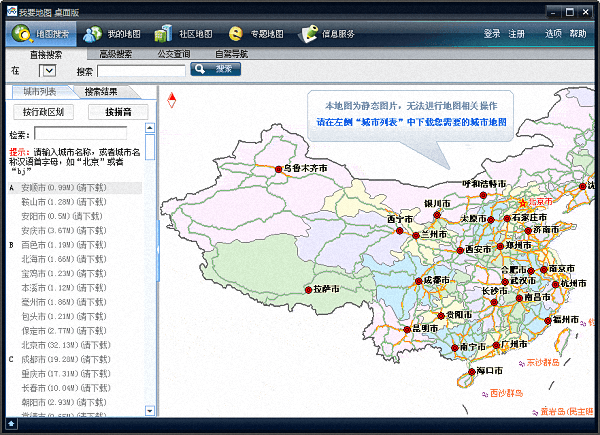Image resolution: width=600 pixels, height=435 pixels.
Task: Open the 在 city dropdown
Action: [x=47, y=71]
